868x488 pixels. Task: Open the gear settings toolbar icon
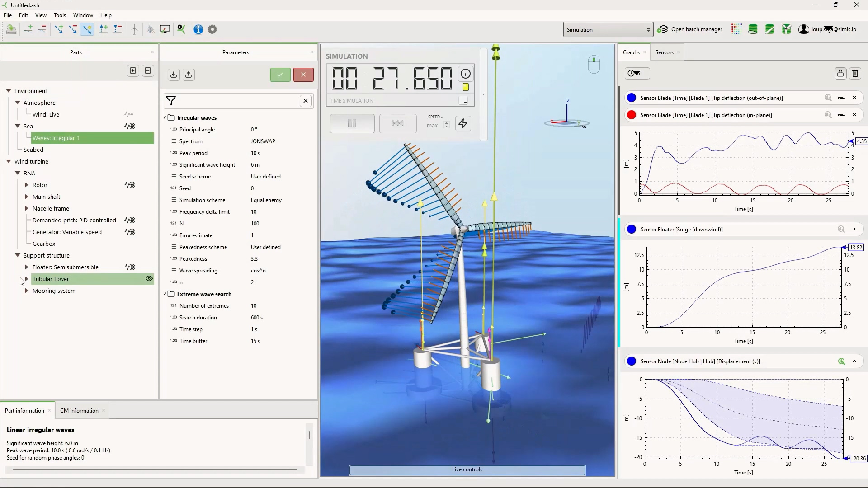pos(212,30)
